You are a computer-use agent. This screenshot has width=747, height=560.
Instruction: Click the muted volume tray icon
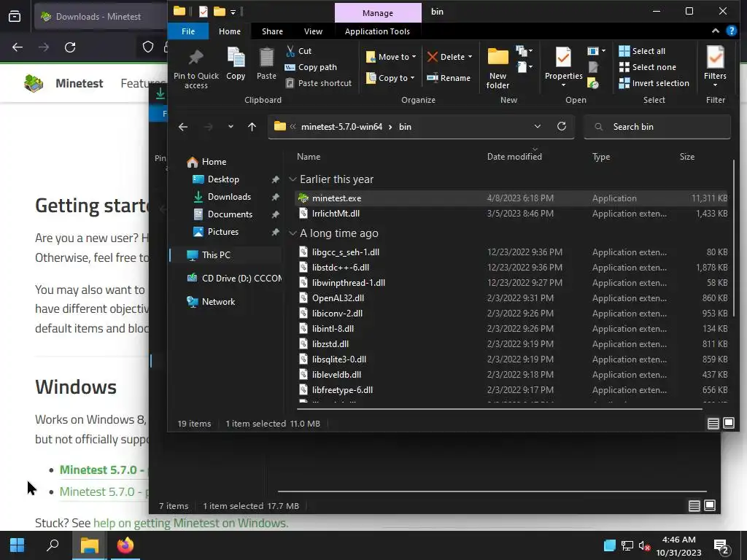coord(644,545)
